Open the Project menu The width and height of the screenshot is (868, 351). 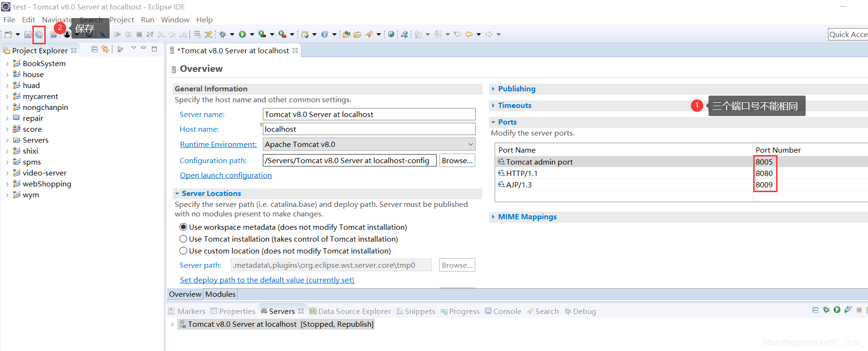[x=122, y=19]
